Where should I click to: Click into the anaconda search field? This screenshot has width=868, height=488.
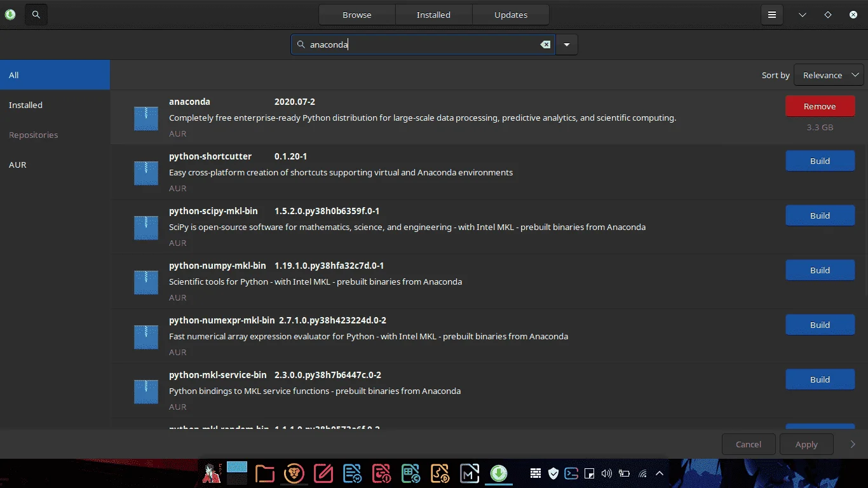pos(423,44)
